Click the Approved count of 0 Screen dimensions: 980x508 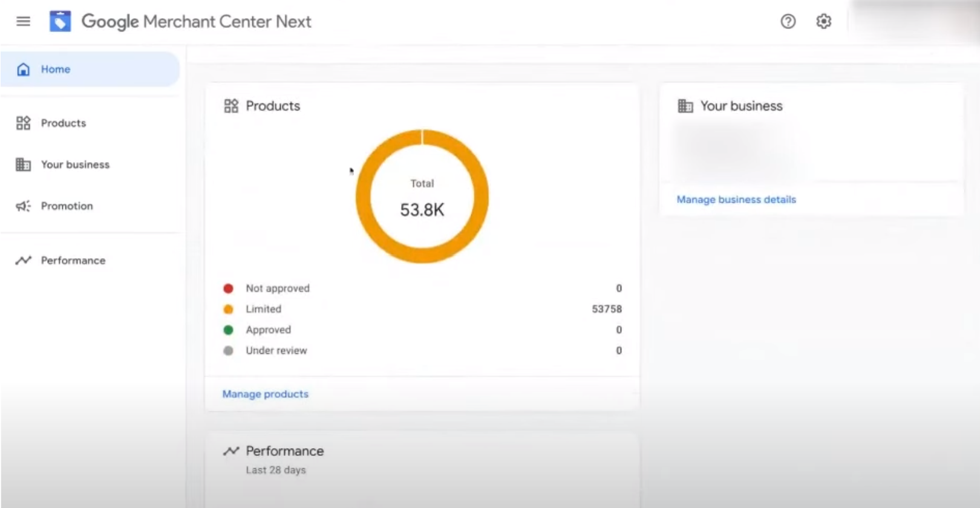click(x=619, y=330)
